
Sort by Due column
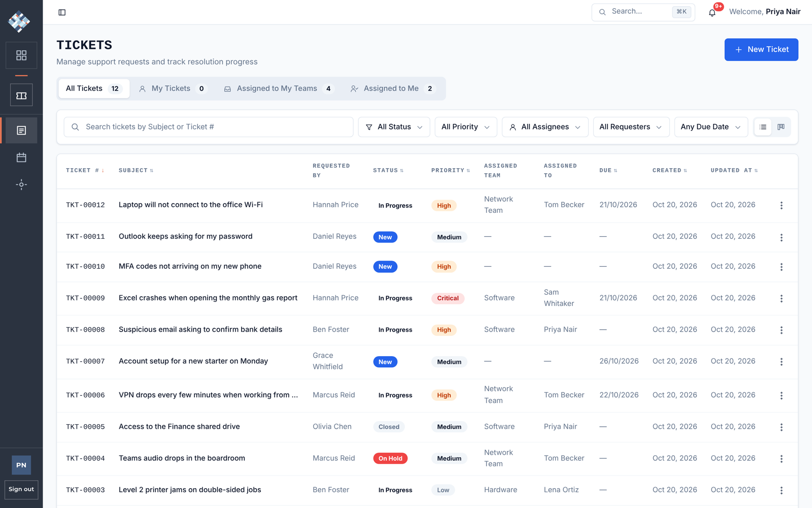(x=608, y=171)
